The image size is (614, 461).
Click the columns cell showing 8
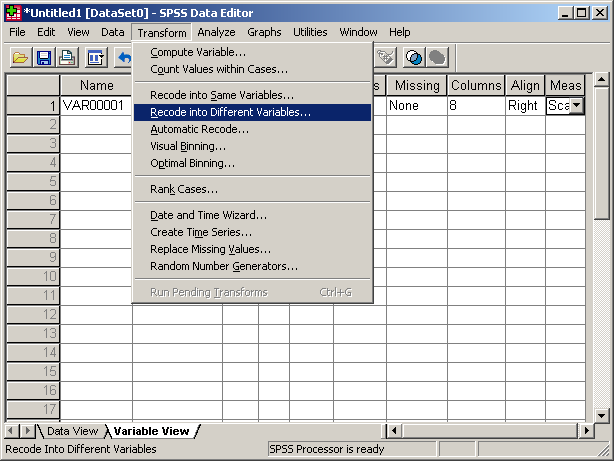tap(476, 105)
